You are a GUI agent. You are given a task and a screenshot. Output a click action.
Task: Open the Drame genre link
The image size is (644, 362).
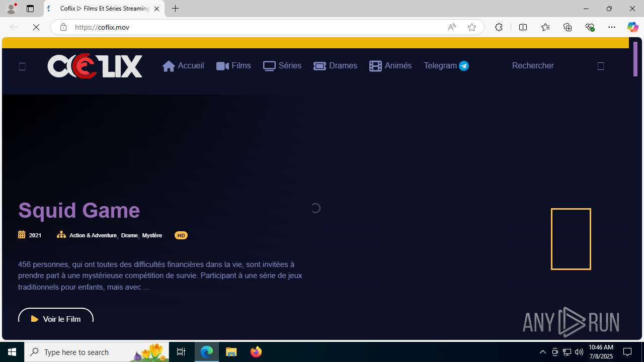point(129,235)
